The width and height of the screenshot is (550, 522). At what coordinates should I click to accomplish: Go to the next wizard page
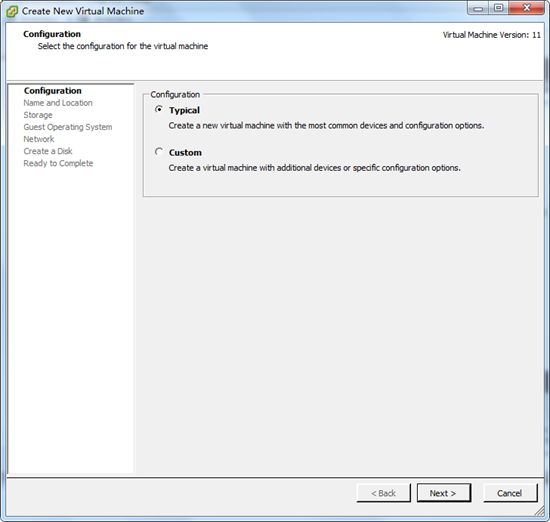[x=443, y=493]
